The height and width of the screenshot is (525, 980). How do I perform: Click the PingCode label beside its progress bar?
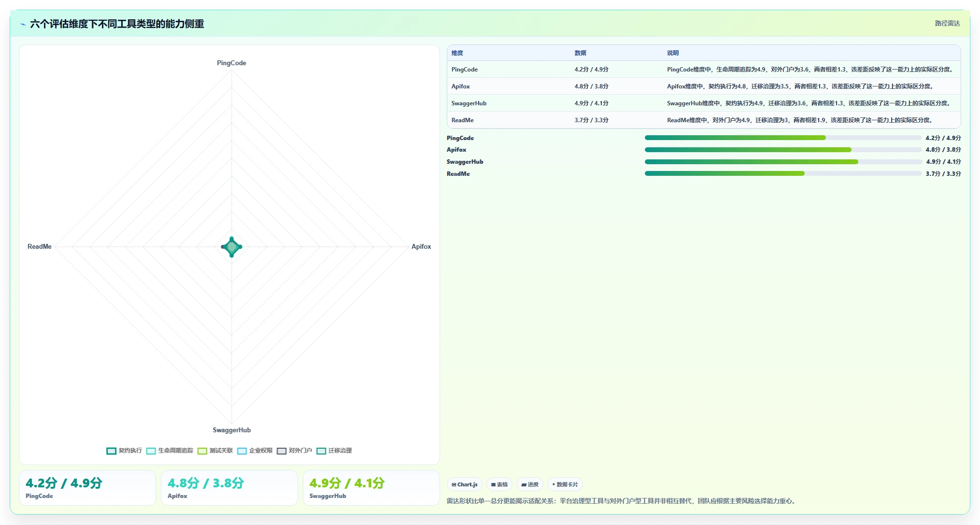click(460, 138)
